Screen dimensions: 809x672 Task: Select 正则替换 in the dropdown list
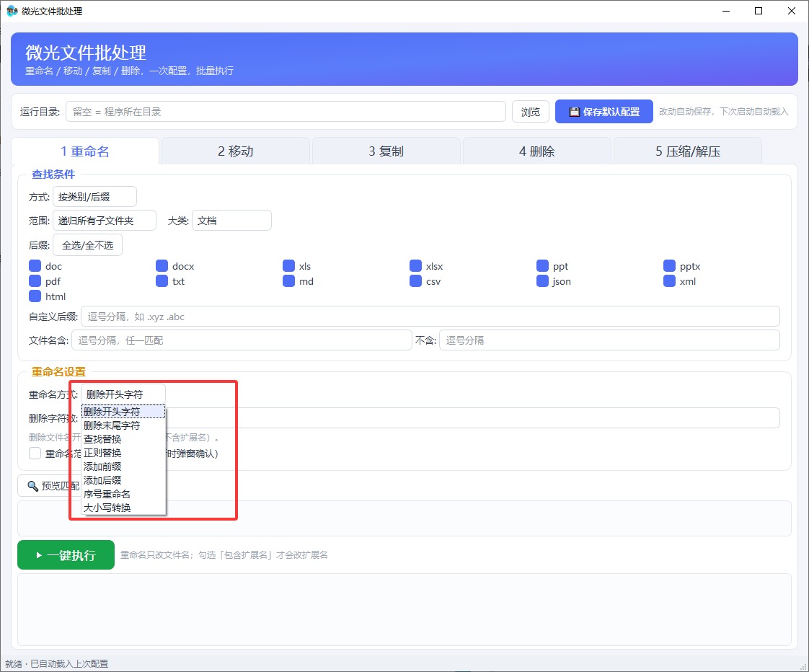[123, 453]
